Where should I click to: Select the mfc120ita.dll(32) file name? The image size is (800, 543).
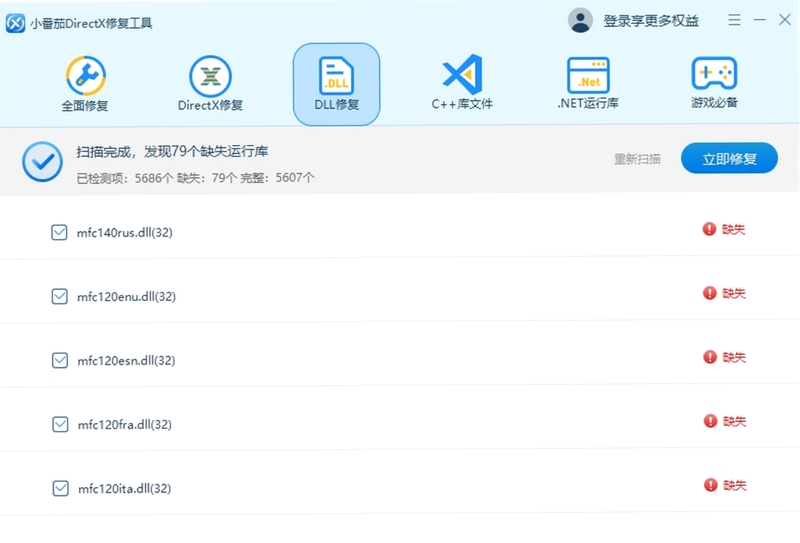[124, 489]
